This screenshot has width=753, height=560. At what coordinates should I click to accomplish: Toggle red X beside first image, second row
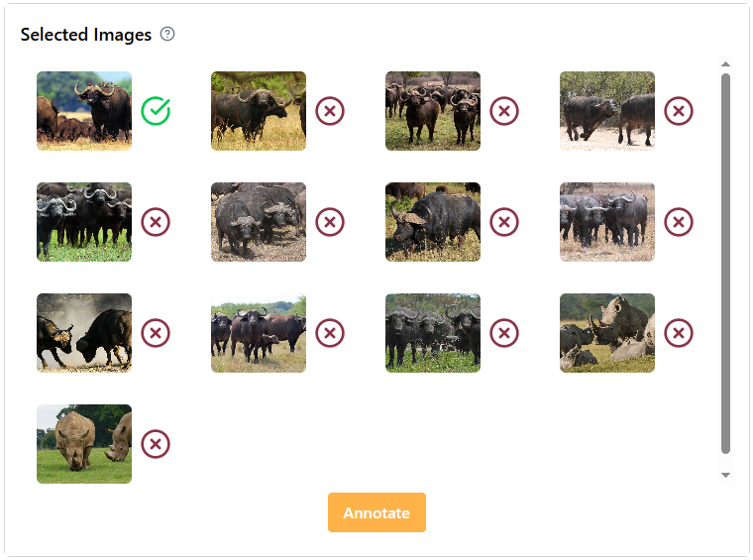coord(156,222)
